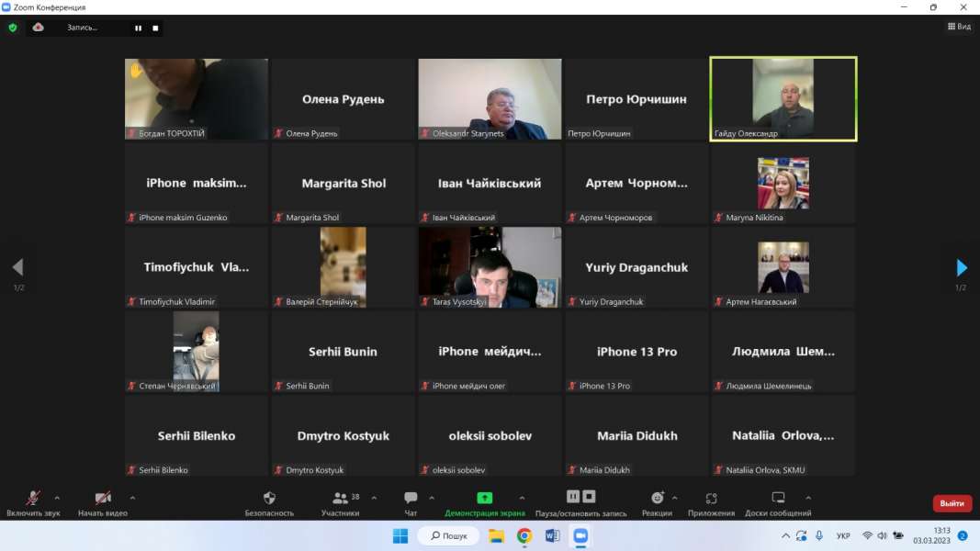980x551 pixels.
Task: Stop recording using top stop square
Action: pos(155,28)
